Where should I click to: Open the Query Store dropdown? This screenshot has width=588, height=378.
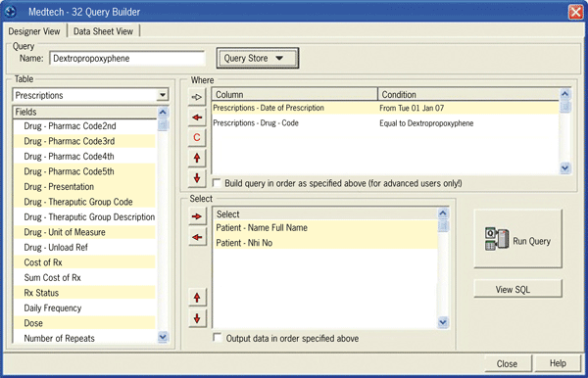pos(257,58)
